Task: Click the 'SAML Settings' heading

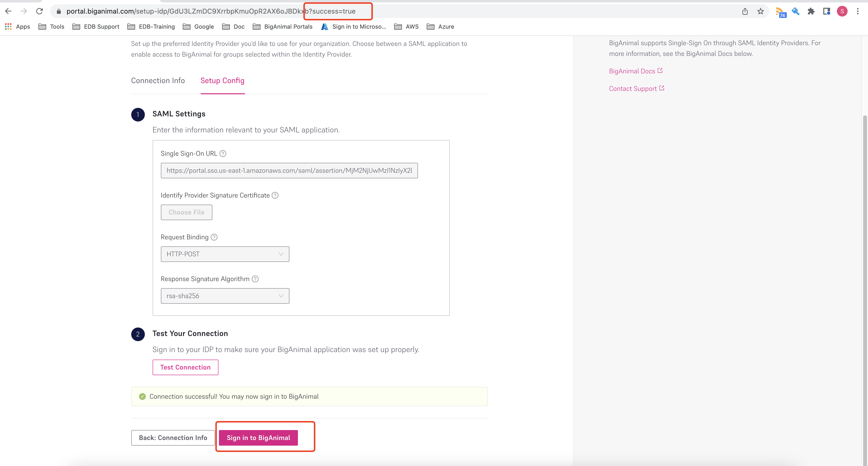Action: coord(179,114)
